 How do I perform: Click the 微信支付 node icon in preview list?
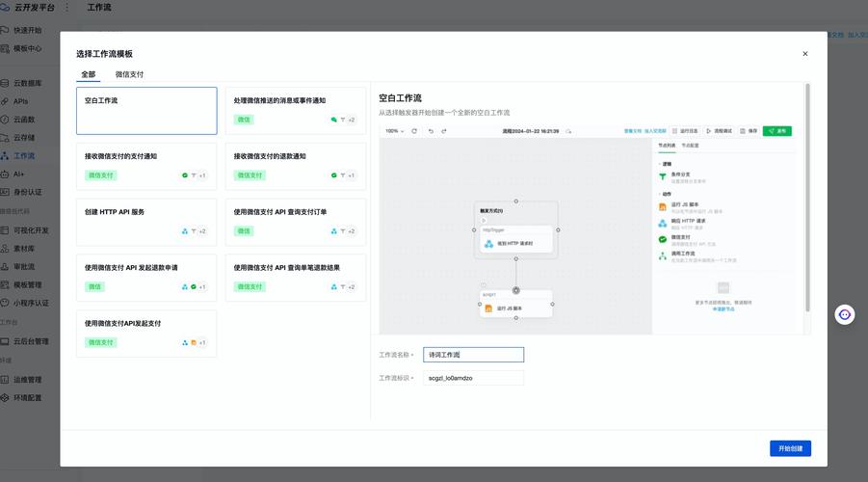point(663,238)
